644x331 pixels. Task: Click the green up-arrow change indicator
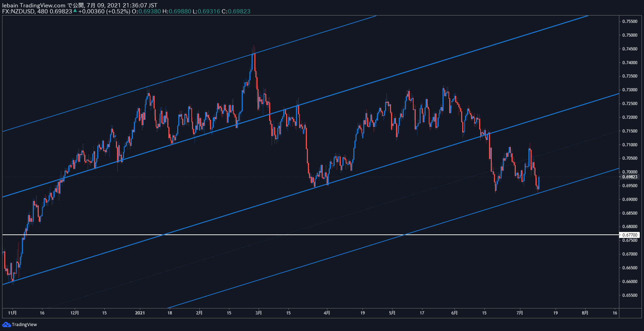(75, 11)
